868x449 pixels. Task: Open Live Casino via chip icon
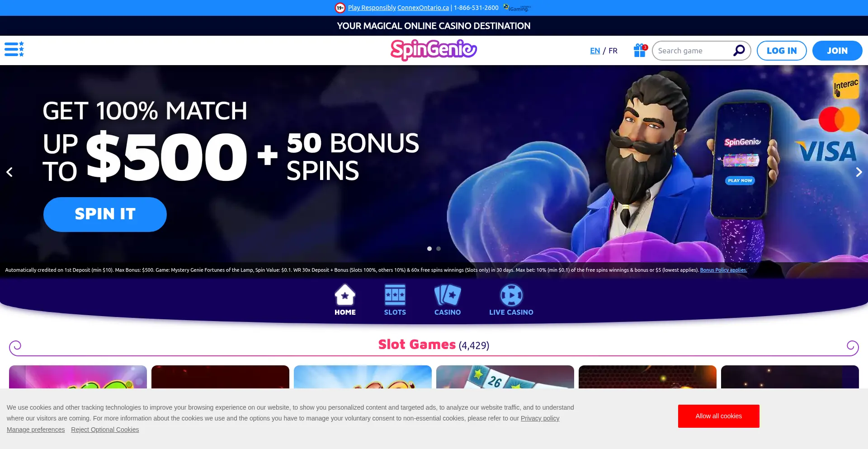coord(511,295)
